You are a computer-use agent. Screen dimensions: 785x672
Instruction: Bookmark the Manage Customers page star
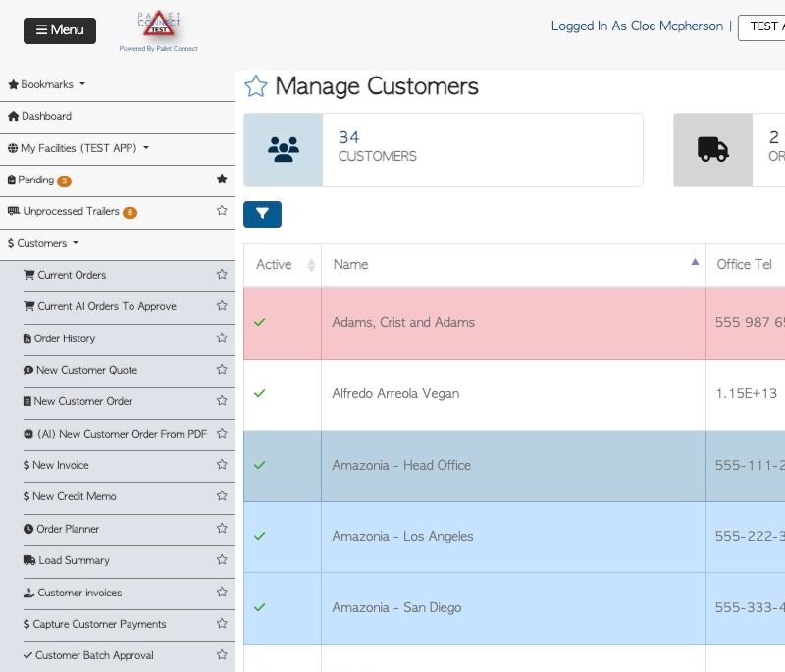tap(256, 86)
